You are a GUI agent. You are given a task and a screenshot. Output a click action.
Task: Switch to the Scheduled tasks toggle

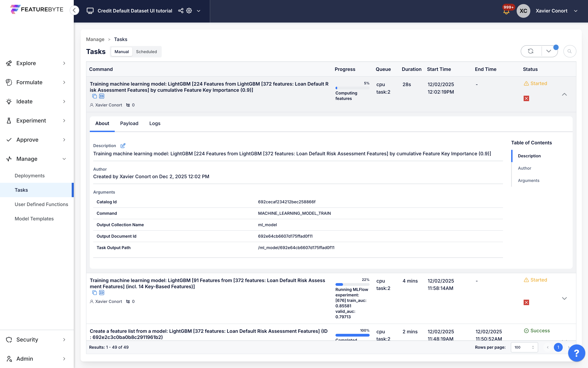click(x=146, y=52)
